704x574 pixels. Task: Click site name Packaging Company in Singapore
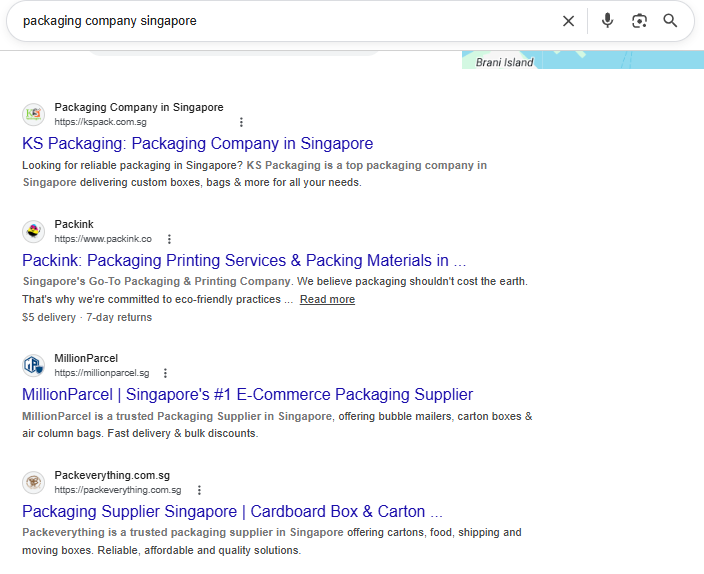point(139,107)
